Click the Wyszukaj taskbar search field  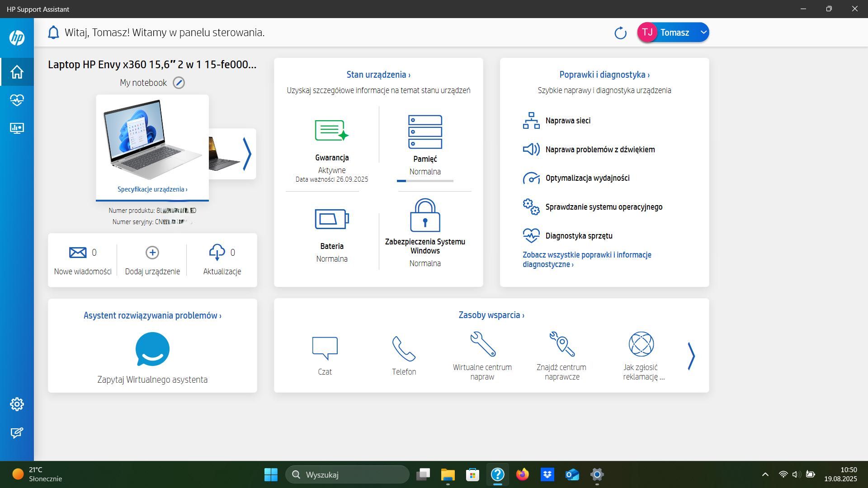coord(347,474)
